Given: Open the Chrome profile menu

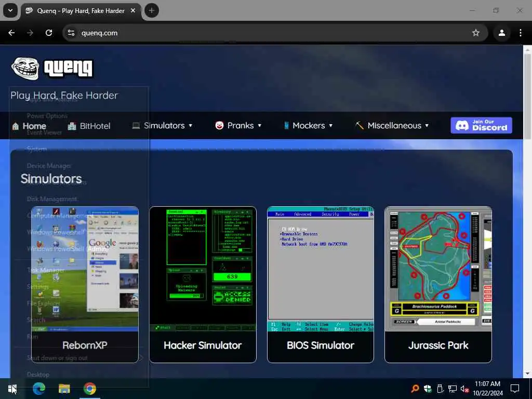Looking at the screenshot, I should [502, 33].
